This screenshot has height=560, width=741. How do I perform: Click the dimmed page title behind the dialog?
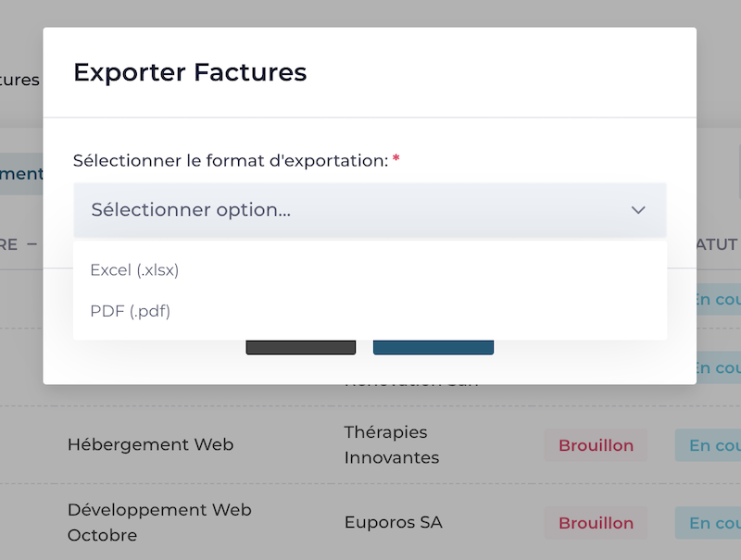pos(19,80)
